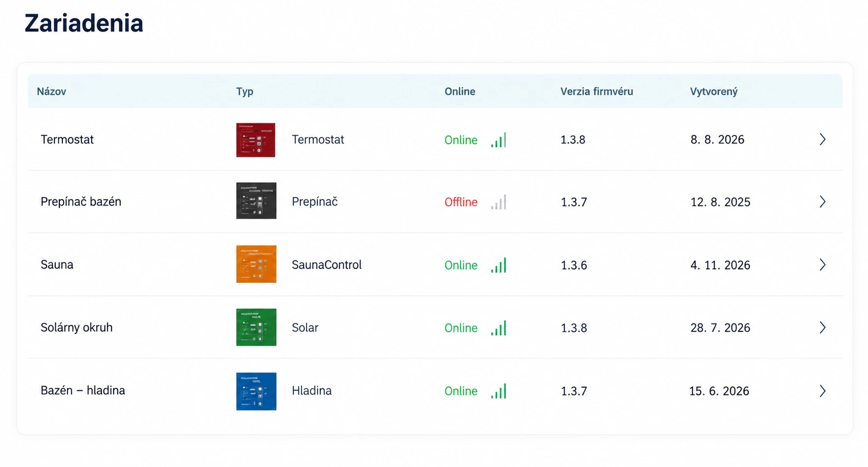Click the date 8. 8. 2026
This screenshot has width=868, height=467.
(717, 140)
